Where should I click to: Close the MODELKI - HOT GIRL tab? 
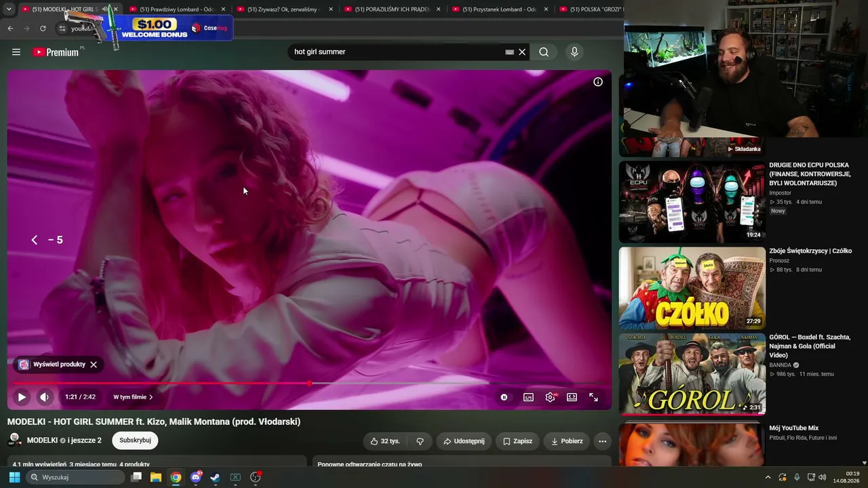tap(115, 9)
